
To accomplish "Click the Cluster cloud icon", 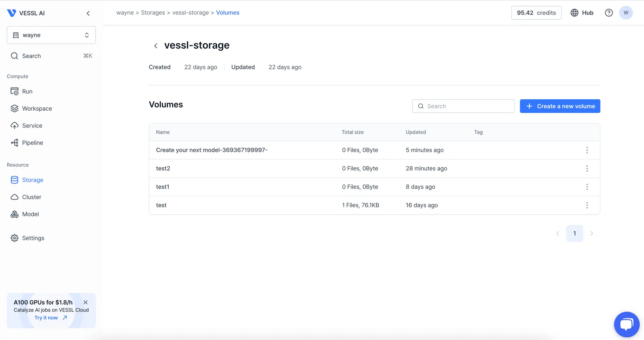I will 14,197.
